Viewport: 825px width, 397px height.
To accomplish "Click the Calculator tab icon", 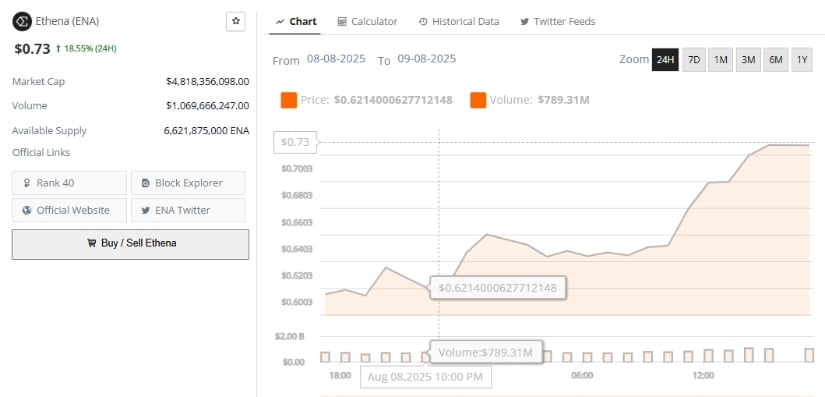I will [x=342, y=22].
